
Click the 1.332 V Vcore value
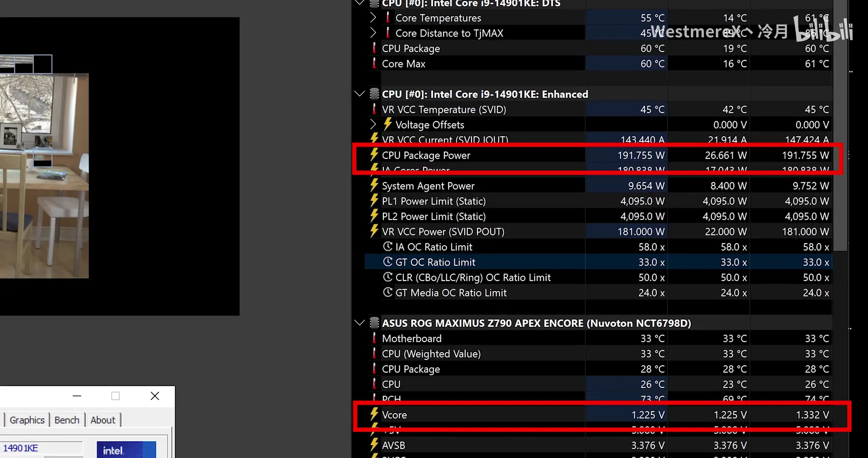812,415
